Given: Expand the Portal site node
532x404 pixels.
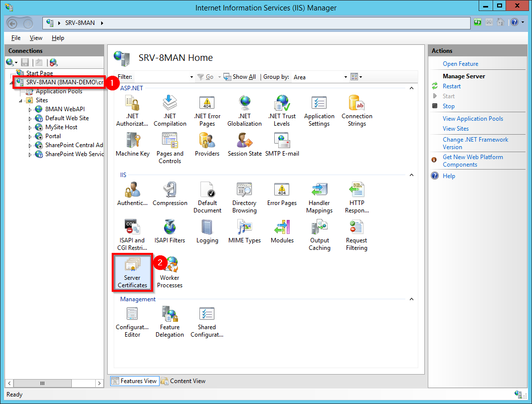Looking at the screenshot, I should 30,137.
